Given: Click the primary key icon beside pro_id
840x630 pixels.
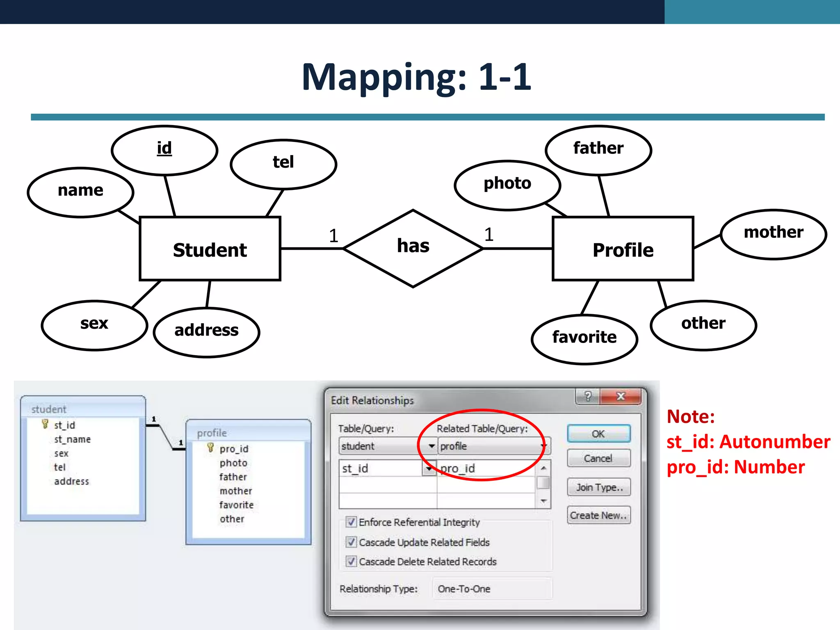Looking at the screenshot, I should [210, 447].
